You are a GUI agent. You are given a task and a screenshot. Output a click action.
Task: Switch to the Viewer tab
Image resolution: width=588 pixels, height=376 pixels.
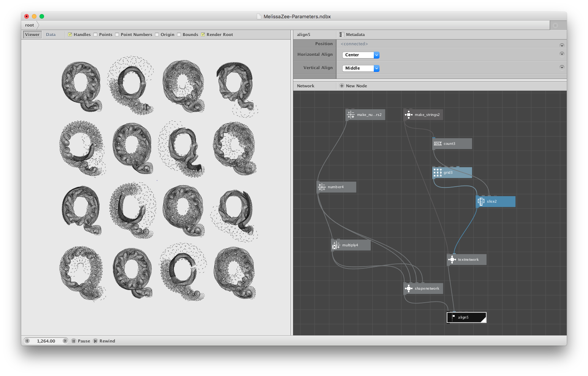tap(32, 35)
